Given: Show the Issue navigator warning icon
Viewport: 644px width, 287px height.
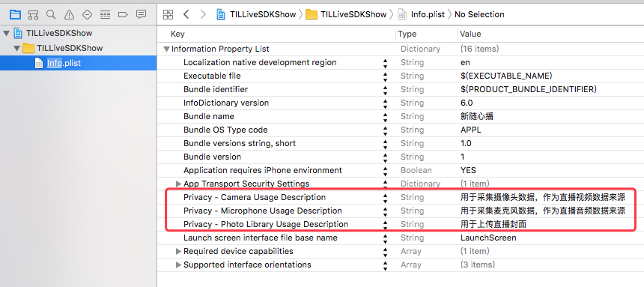Looking at the screenshot, I should (69, 15).
